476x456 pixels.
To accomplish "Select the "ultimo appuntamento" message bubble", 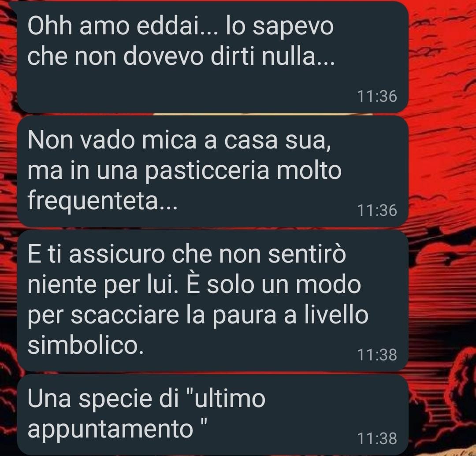I will (x=212, y=415).
